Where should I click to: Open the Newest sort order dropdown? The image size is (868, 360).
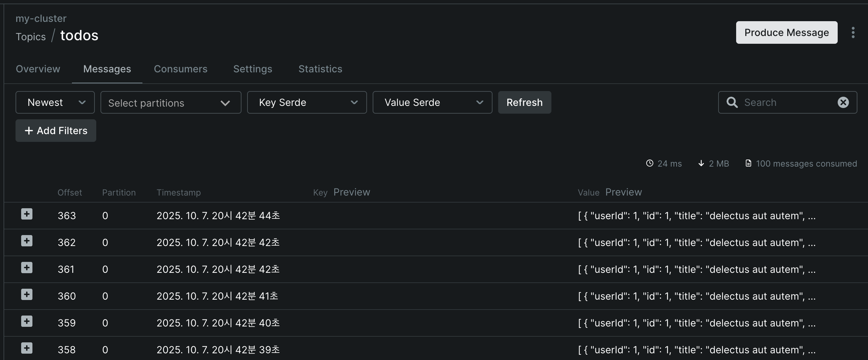(x=55, y=102)
